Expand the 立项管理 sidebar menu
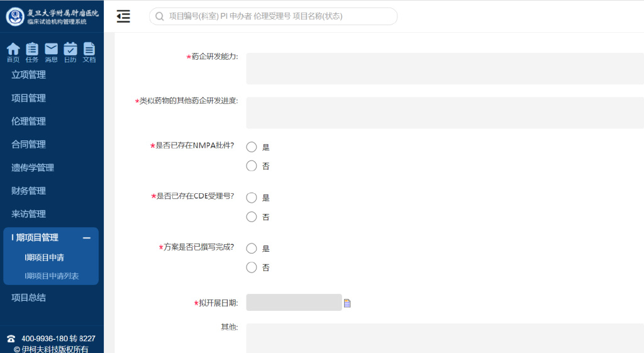 click(x=29, y=75)
